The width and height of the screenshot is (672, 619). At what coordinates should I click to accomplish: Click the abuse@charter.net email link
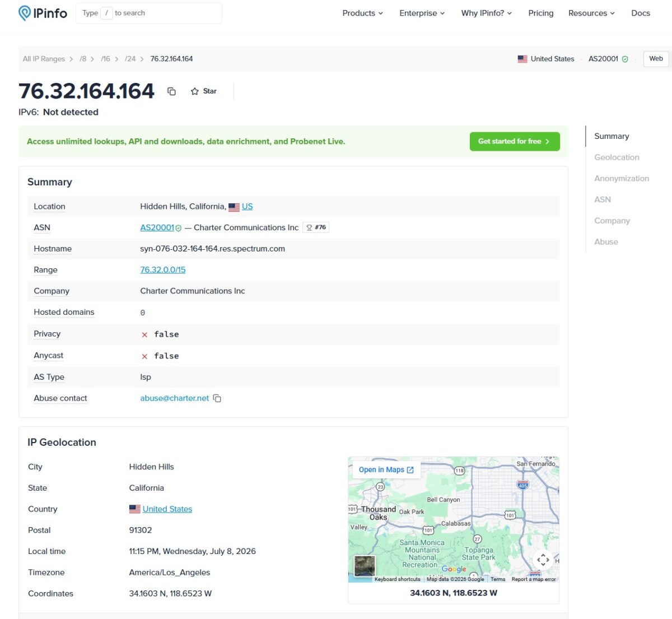point(174,398)
